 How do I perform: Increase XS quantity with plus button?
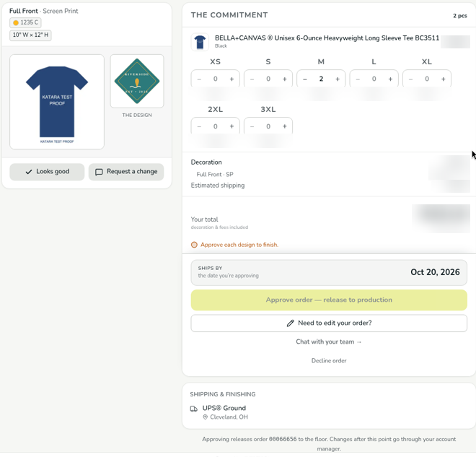pos(232,79)
